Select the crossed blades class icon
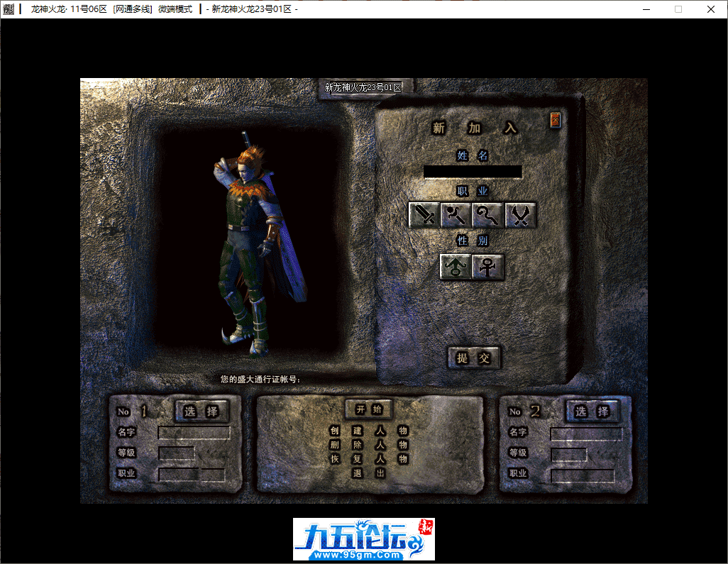 coord(520,215)
